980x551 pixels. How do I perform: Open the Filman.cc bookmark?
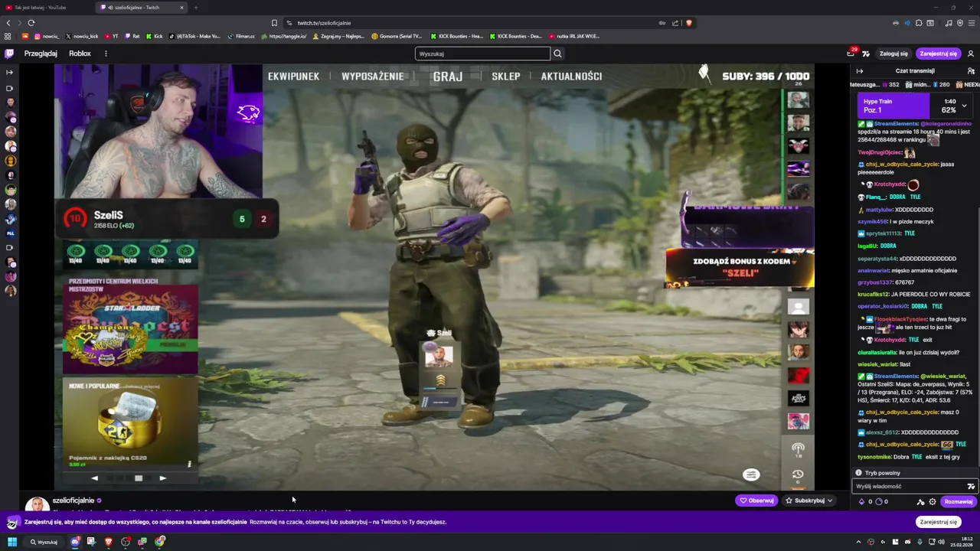tap(241, 36)
